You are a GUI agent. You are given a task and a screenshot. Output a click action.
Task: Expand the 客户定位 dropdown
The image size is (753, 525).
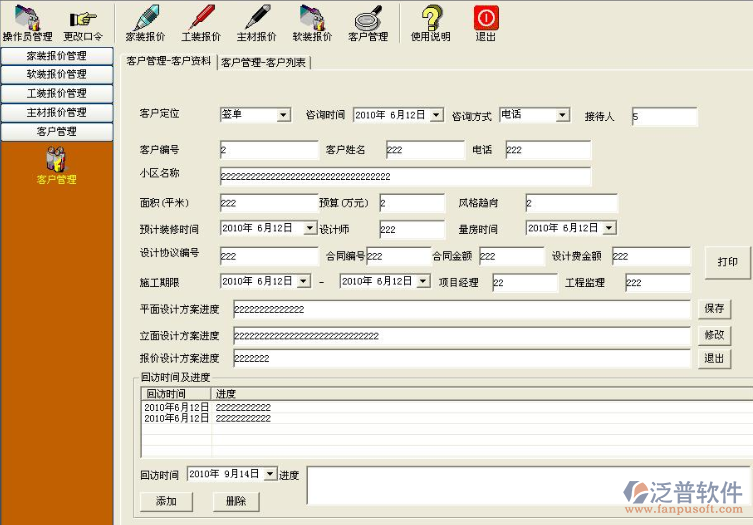point(283,115)
